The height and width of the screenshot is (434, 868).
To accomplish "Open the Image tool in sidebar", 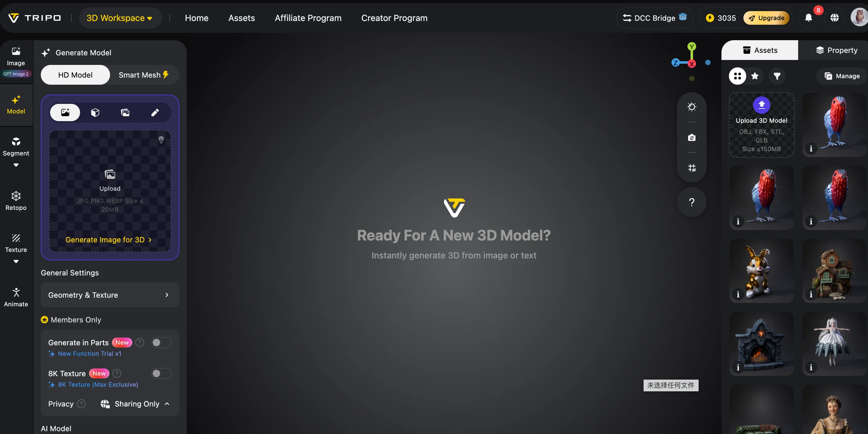I will pos(16,57).
